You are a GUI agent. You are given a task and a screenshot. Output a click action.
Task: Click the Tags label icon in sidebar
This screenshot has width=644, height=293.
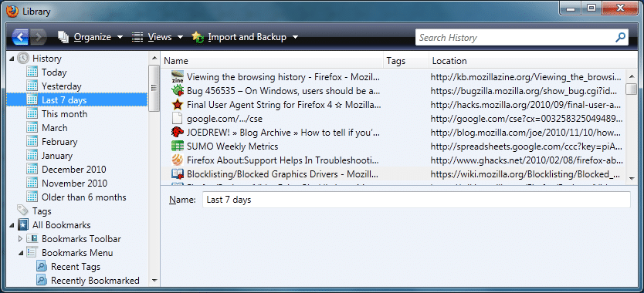pyautogui.click(x=23, y=211)
